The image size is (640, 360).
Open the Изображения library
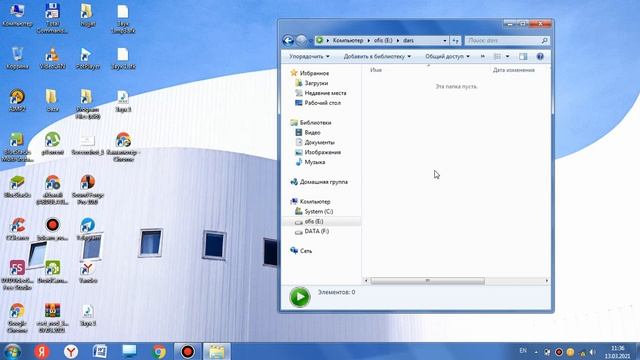click(x=322, y=152)
